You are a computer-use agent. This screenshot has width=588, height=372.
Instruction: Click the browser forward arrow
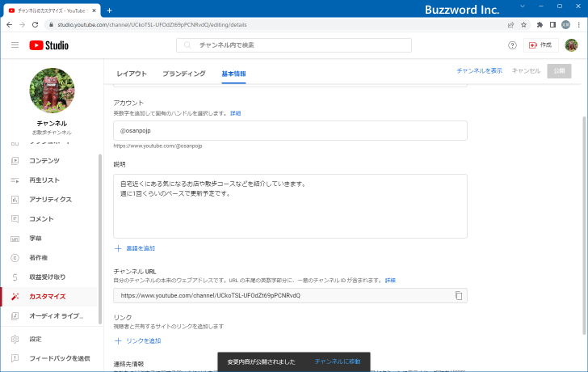[x=22, y=25]
